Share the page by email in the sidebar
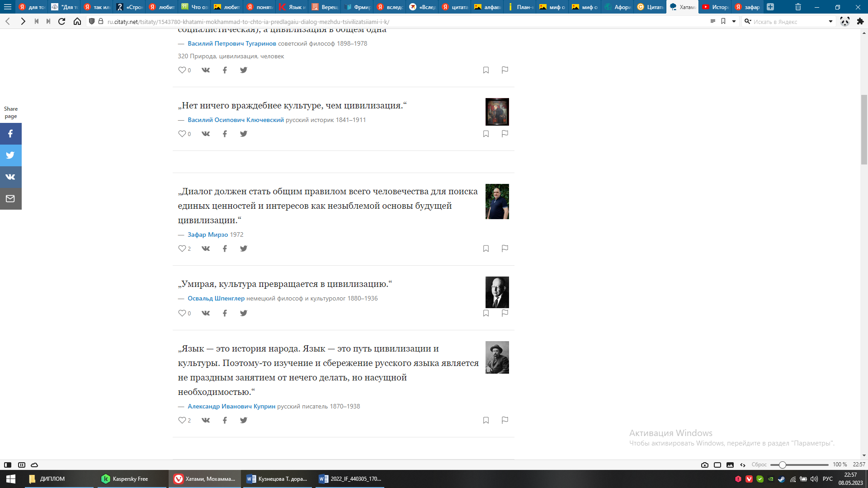 click(10, 199)
